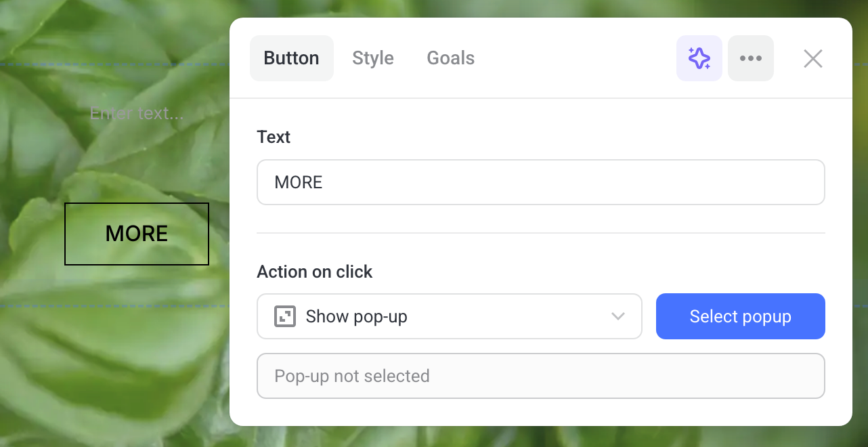Switch to the Style tab
Image resolution: width=868 pixels, height=447 pixels.
click(372, 58)
